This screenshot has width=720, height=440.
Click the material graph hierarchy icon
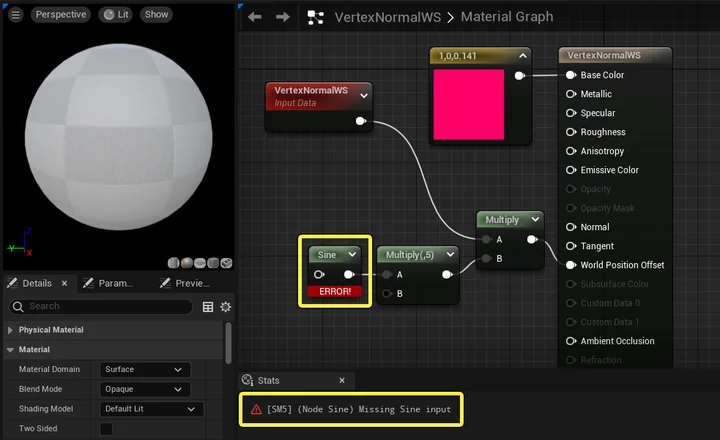click(x=315, y=17)
